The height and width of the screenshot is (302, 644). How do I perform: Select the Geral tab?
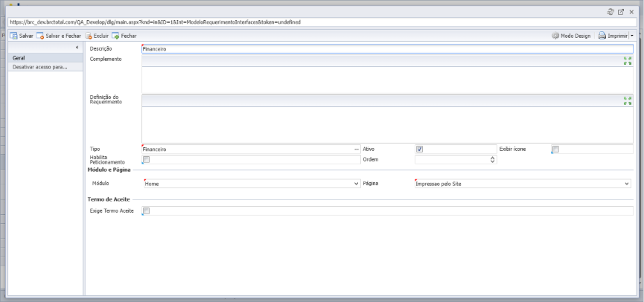coord(45,58)
